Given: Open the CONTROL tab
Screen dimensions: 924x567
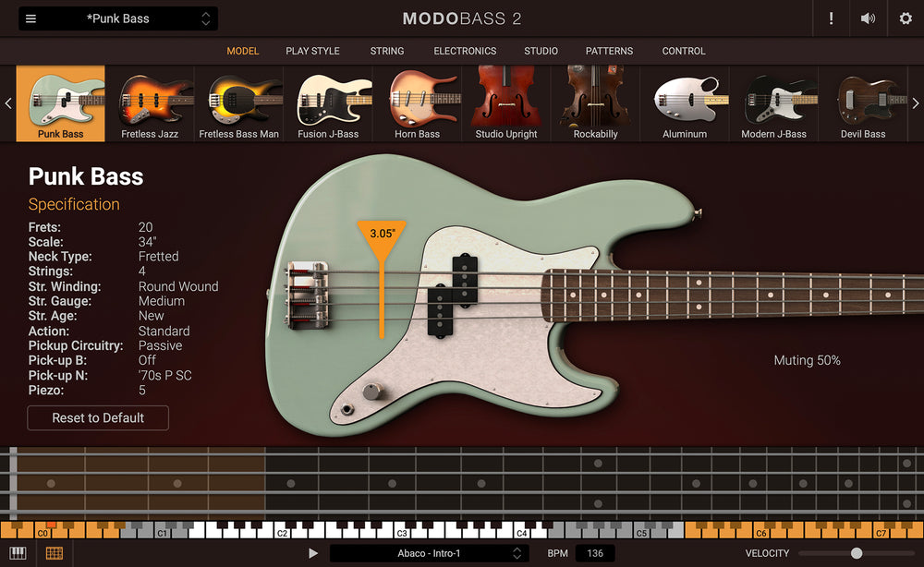Looking at the screenshot, I should click(684, 51).
